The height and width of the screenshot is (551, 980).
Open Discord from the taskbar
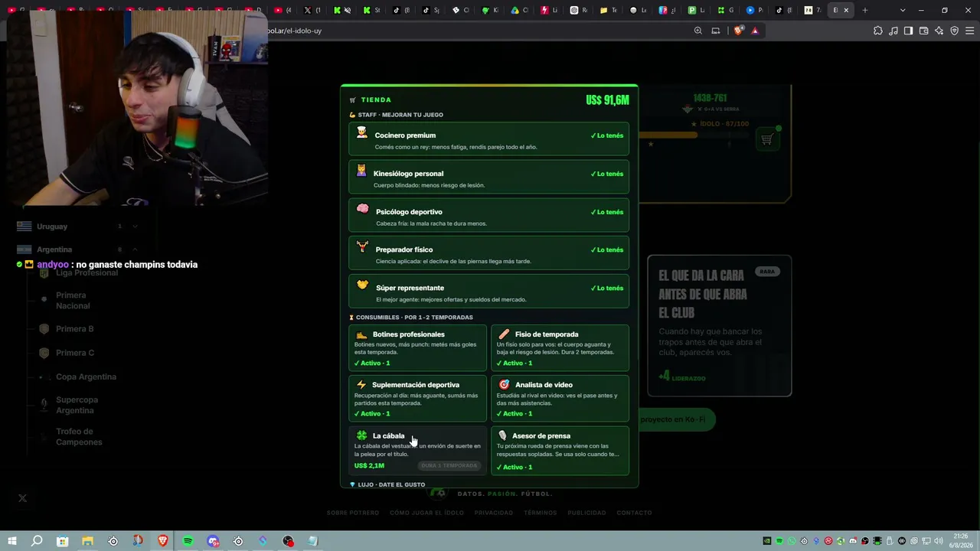pos(213,541)
